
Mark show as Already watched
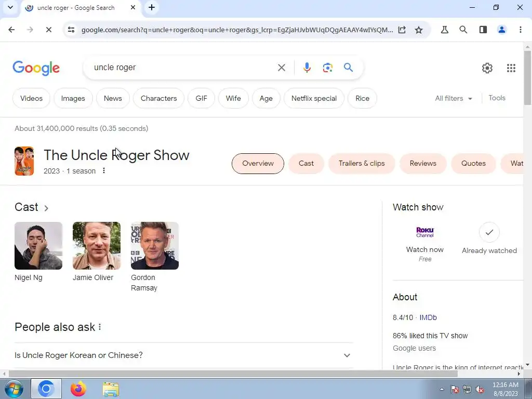(489, 239)
